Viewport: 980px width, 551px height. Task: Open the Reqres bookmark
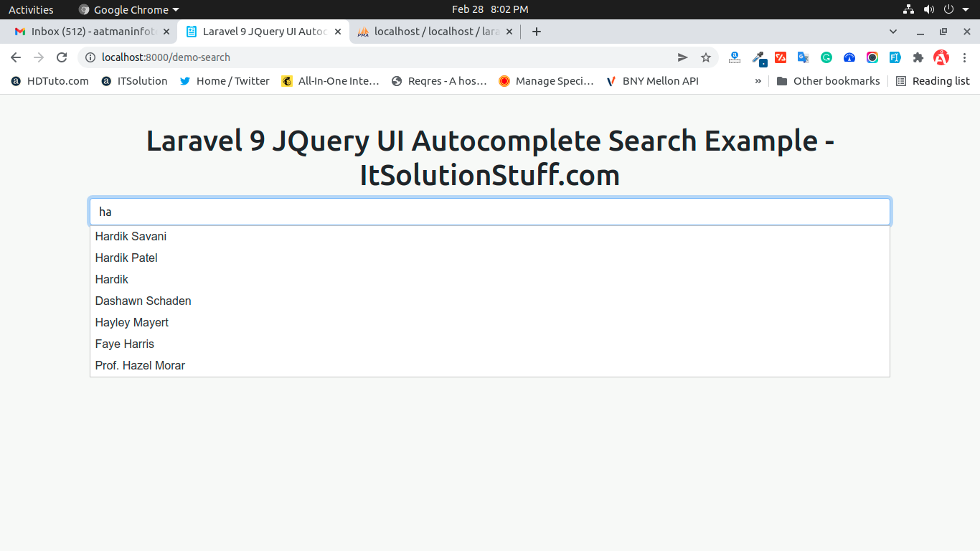[439, 81]
